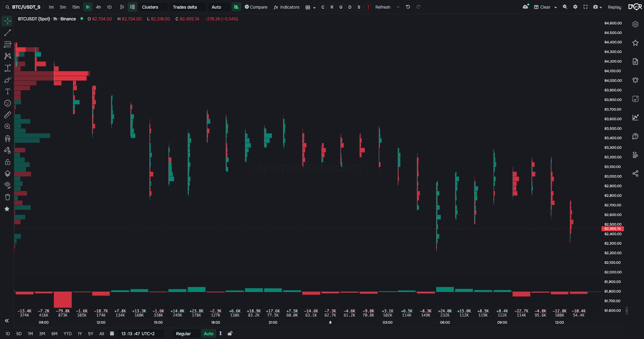Open the calendar go-to-date icon

click(112, 333)
